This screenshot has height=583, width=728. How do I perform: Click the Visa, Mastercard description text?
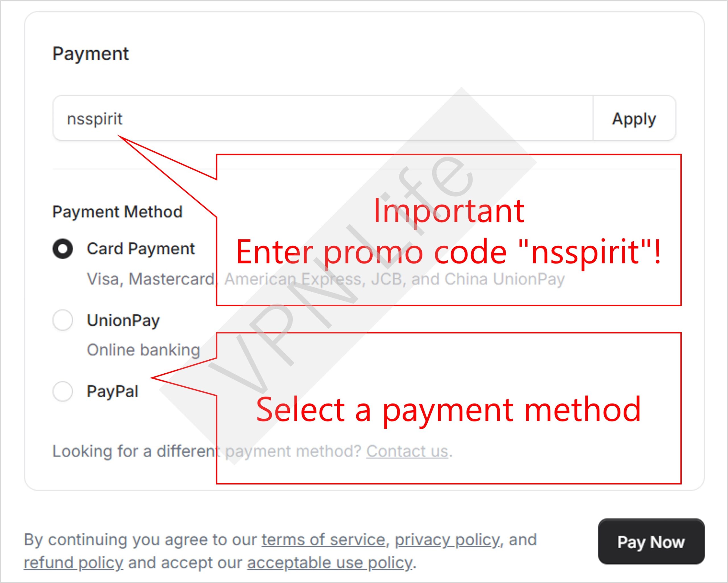click(150, 279)
